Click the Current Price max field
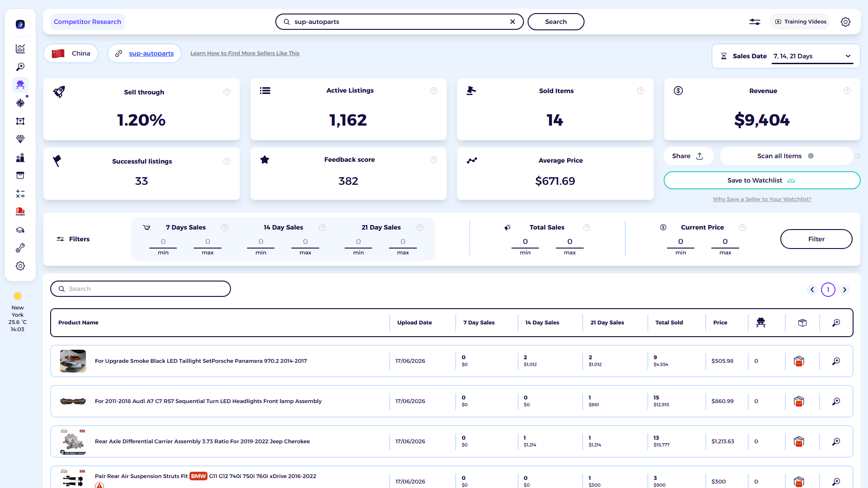The width and height of the screenshot is (868, 488). 725,242
